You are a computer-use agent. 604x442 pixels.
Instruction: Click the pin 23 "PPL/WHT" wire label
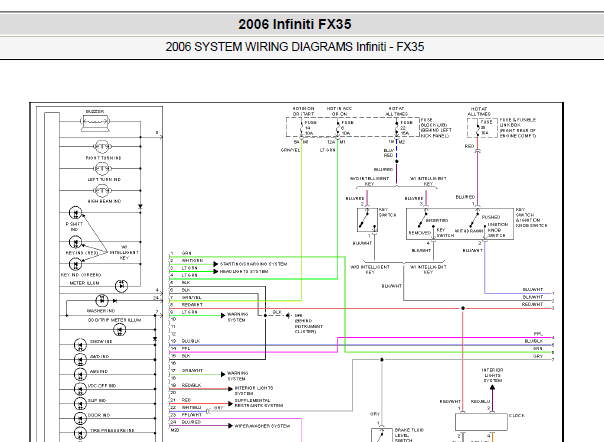coord(191,415)
